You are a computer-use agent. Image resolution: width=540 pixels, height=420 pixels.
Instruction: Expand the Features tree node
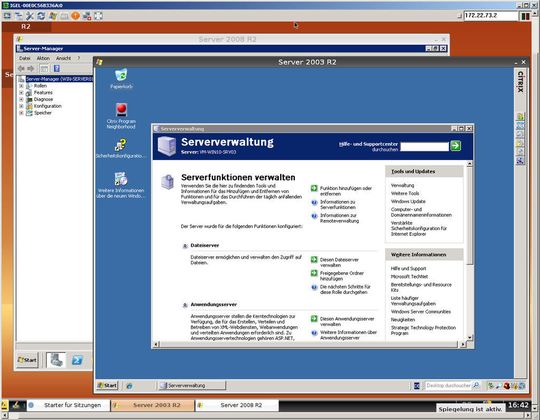(x=21, y=93)
